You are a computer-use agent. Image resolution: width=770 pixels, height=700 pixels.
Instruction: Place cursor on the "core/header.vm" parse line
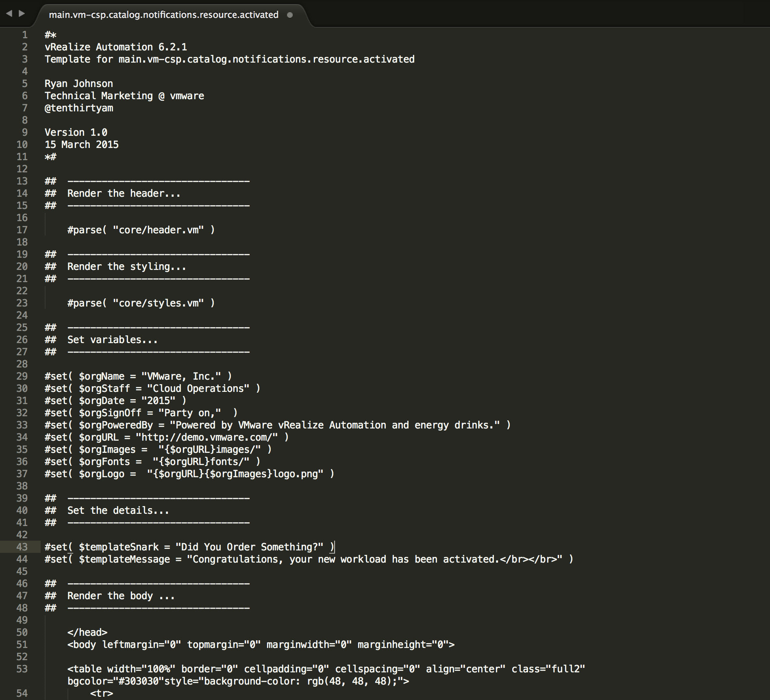pyautogui.click(x=141, y=230)
